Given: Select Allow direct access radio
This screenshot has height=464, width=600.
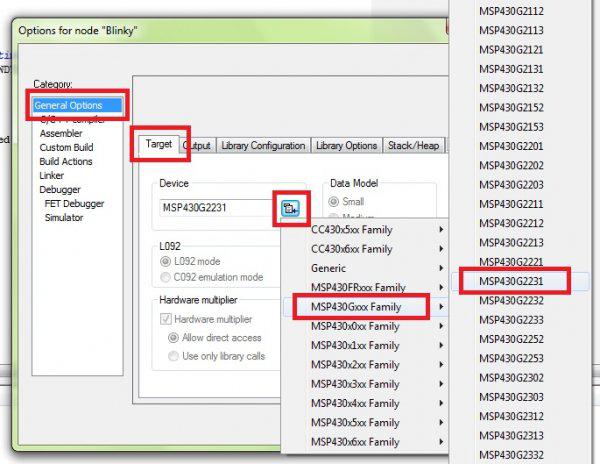Looking at the screenshot, I should [215, 338].
